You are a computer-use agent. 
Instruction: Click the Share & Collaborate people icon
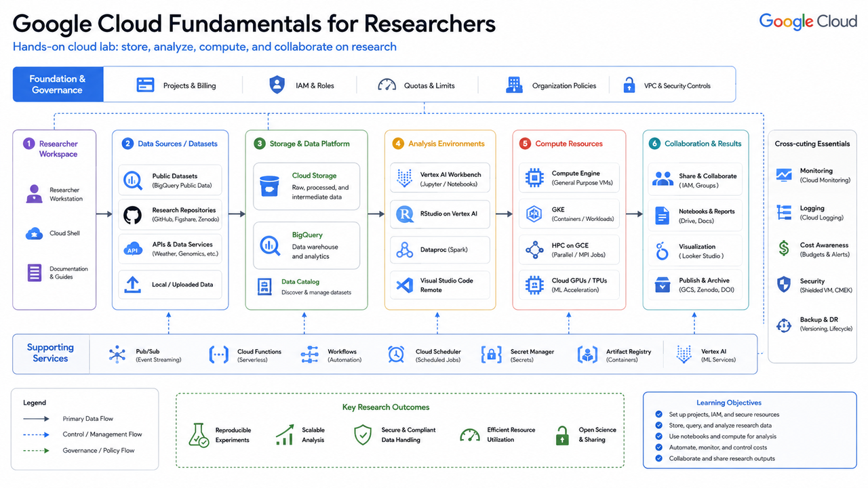[663, 180]
